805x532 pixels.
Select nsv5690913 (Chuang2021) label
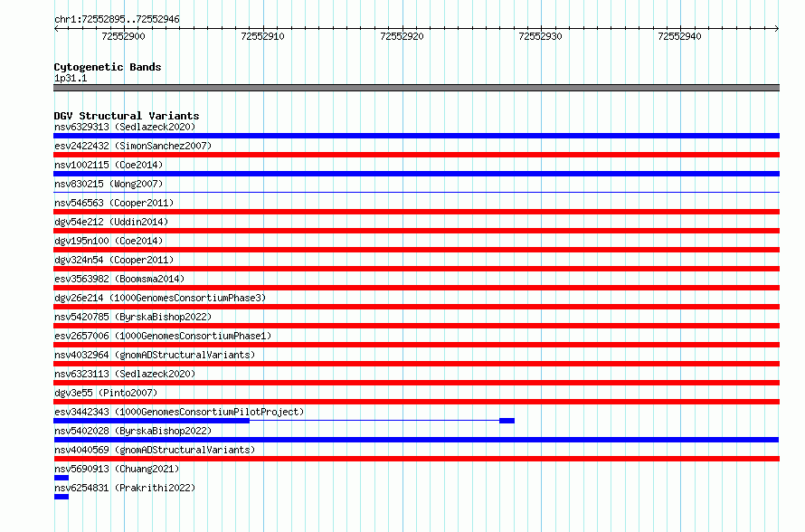tap(117, 469)
